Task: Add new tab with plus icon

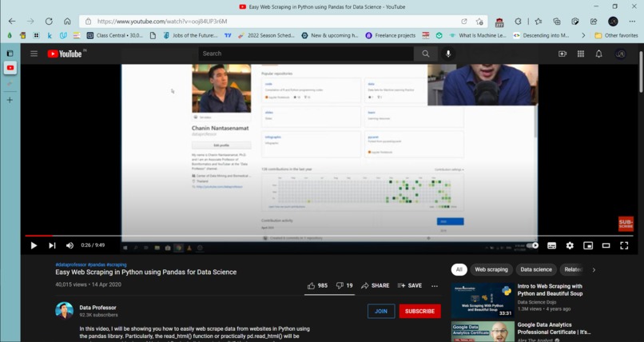Action: click(10, 100)
